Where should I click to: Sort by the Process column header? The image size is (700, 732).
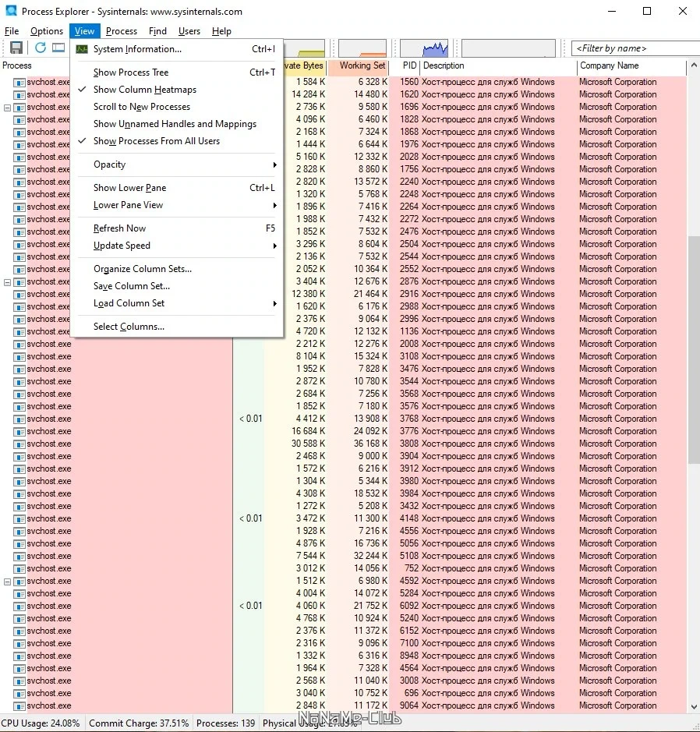pyautogui.click(x=35, y=65)
